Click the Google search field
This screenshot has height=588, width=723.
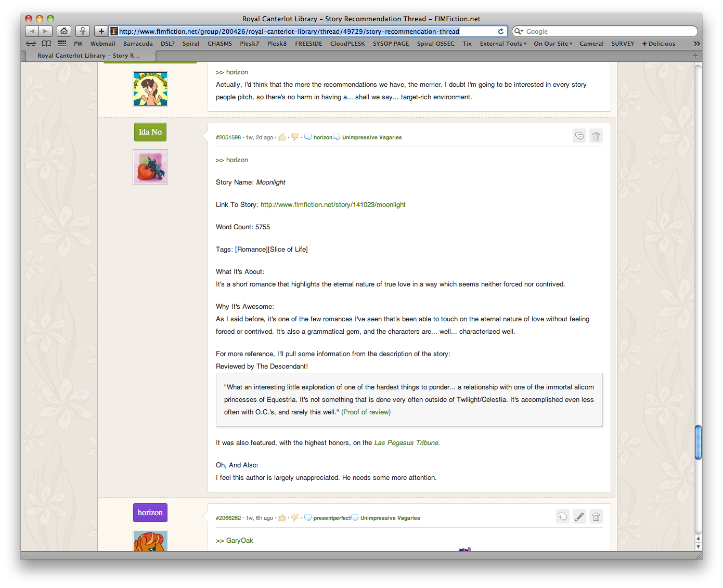pos(609,32)
